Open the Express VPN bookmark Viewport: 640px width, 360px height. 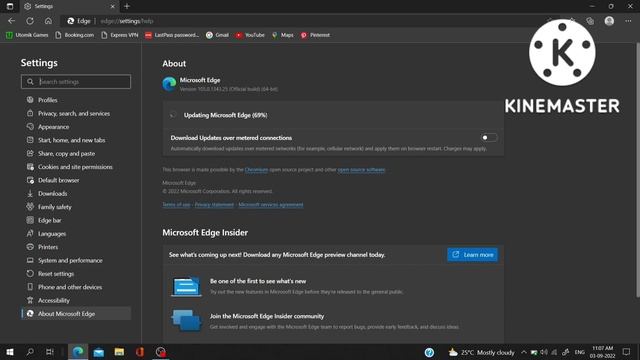pyautogui.click(x=120, y=35)
